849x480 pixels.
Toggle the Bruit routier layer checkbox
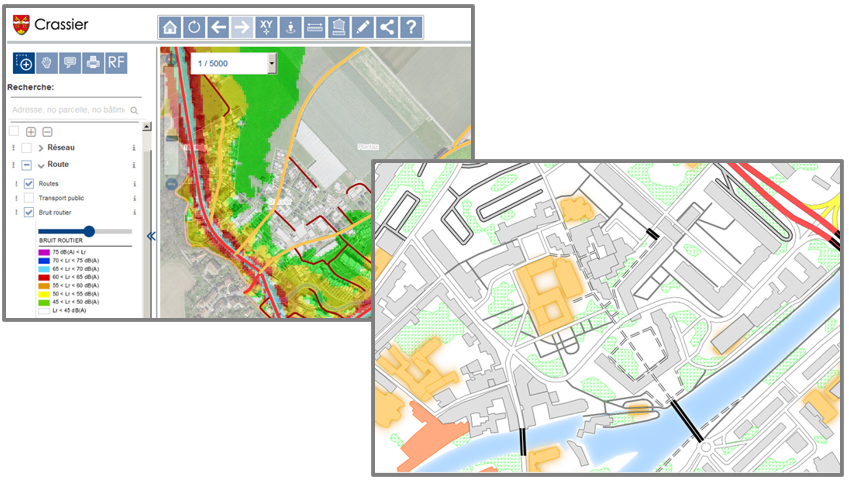pos(29,212)
